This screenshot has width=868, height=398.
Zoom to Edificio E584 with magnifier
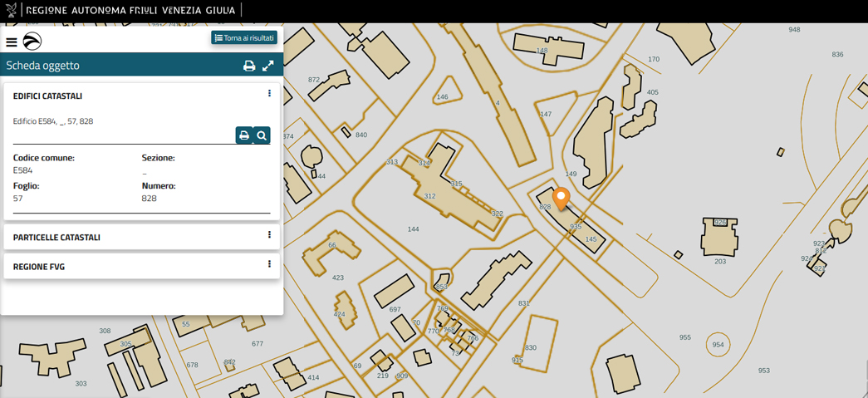262,135
